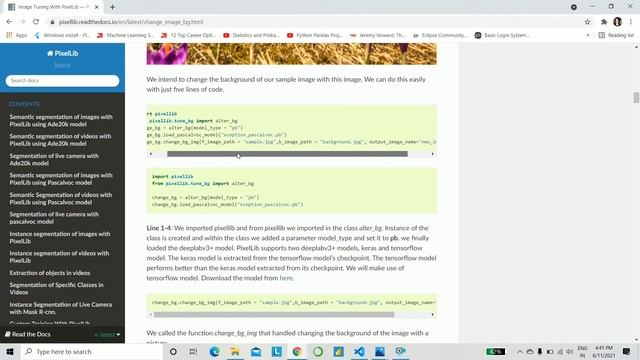Open Cortana circle on taskbar

173,351
